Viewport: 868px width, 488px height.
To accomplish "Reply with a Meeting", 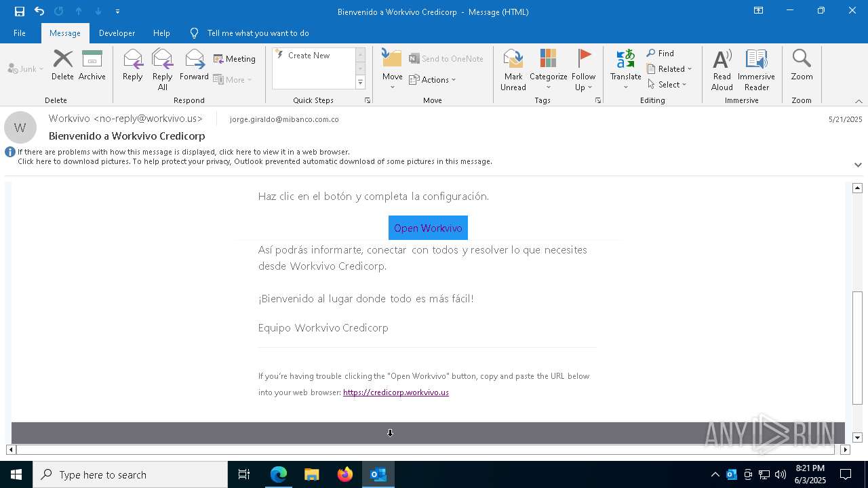I will pos(235,59).
